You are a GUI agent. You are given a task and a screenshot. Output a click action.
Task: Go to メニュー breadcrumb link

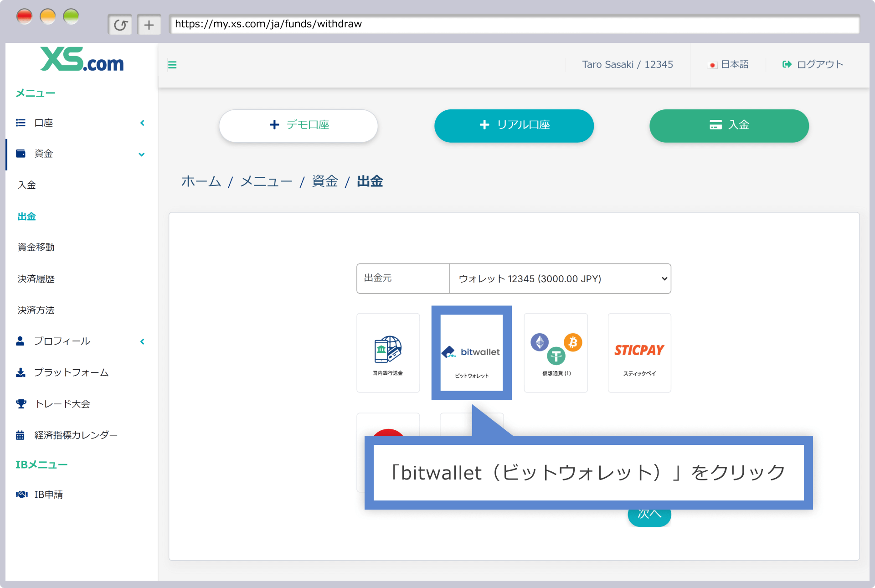(266, 181)
